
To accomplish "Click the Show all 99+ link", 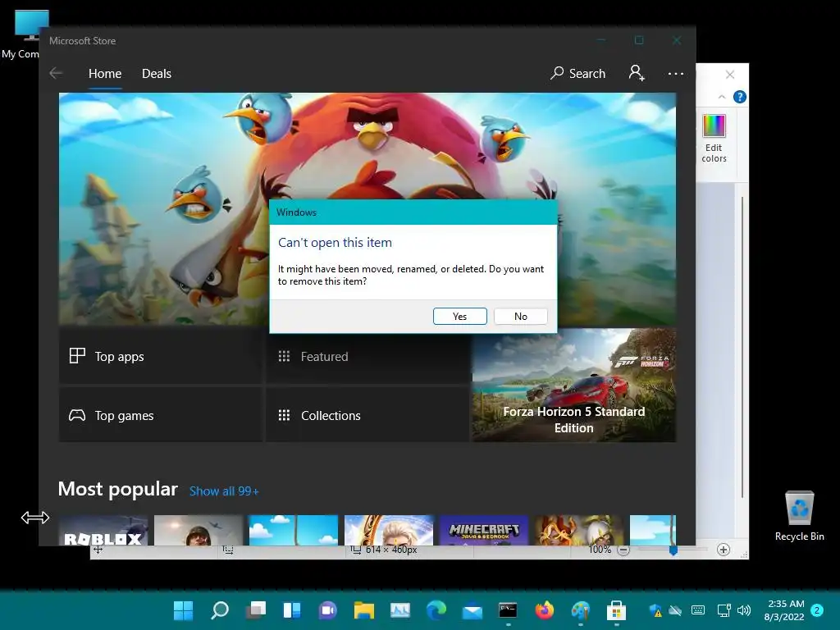I will click(x=224, y=491).
